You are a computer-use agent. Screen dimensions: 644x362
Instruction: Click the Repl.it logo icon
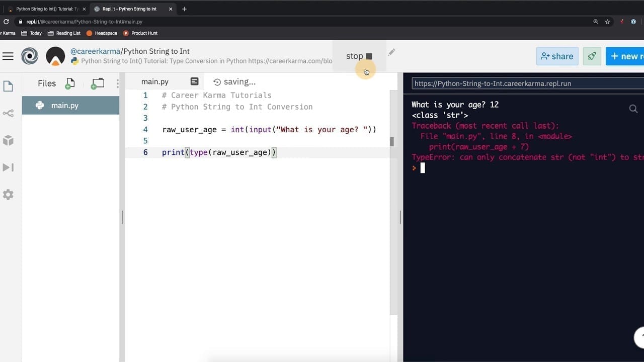coord(30,56)
